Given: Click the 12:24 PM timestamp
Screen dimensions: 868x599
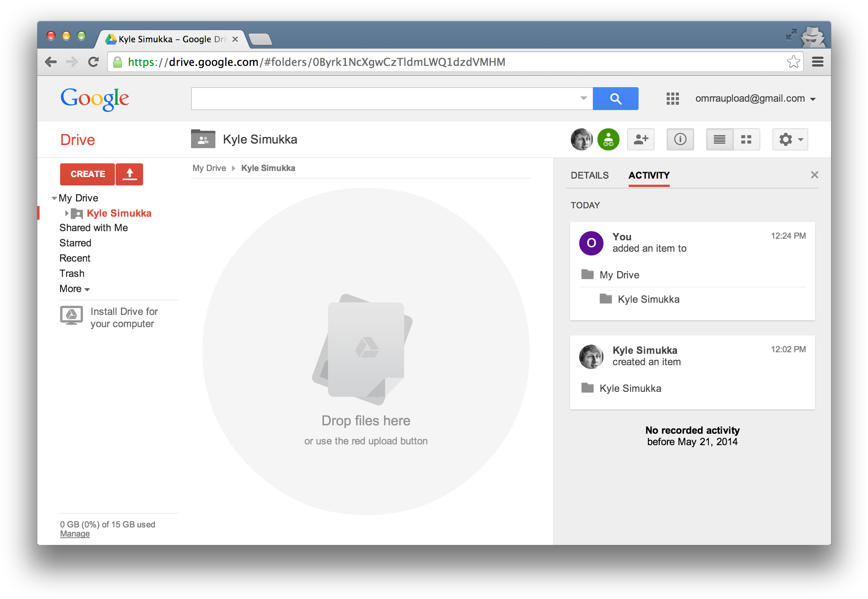Looking at the screenshot, I should (788, 236).
